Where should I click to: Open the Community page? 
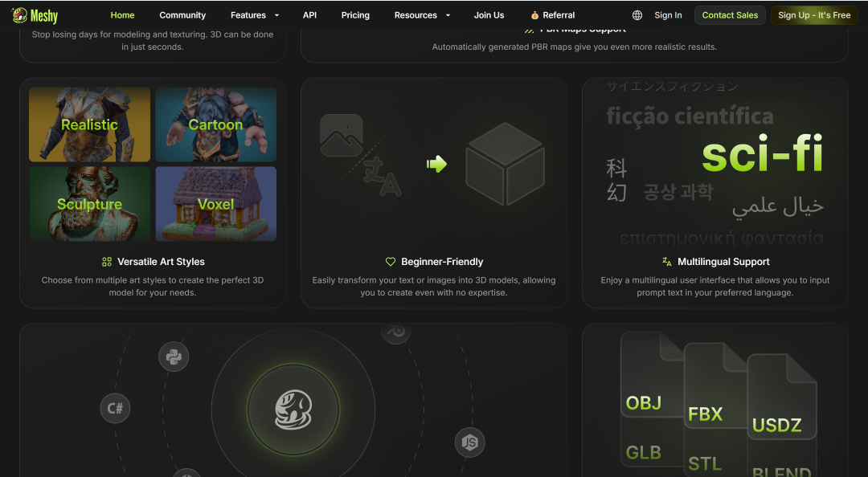[182, 15]
